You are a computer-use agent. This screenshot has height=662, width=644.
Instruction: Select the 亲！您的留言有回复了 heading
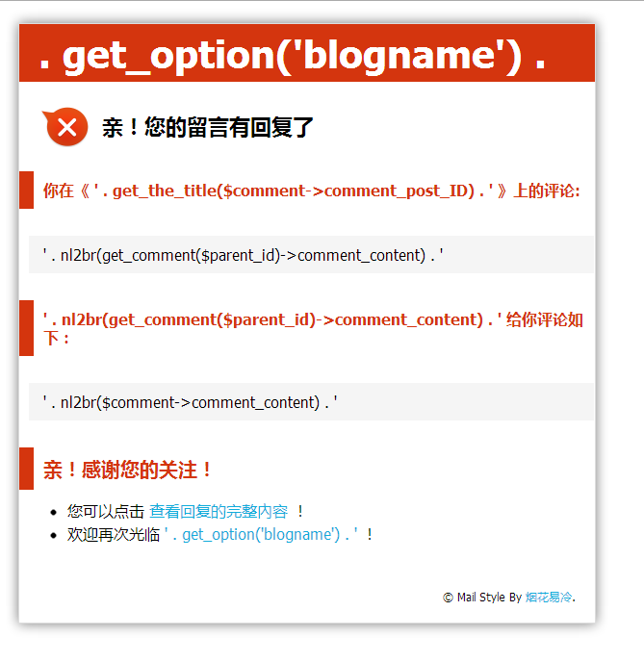point(207,128)
